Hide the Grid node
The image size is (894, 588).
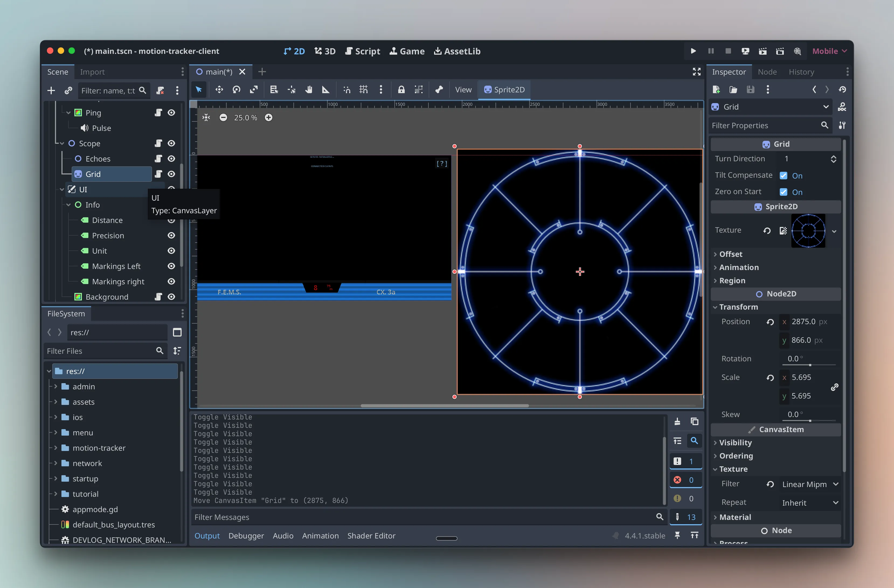tap(171, 174)
